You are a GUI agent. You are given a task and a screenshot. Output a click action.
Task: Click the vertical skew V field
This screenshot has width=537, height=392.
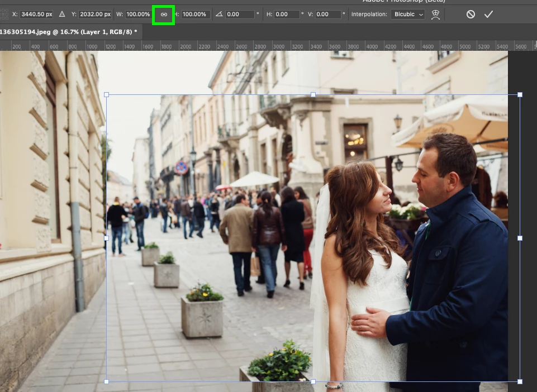click(x=328, y=15)
